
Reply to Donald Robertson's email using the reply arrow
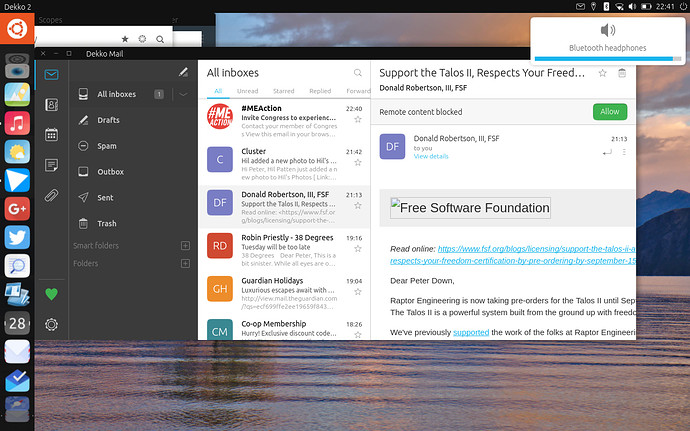607,152
